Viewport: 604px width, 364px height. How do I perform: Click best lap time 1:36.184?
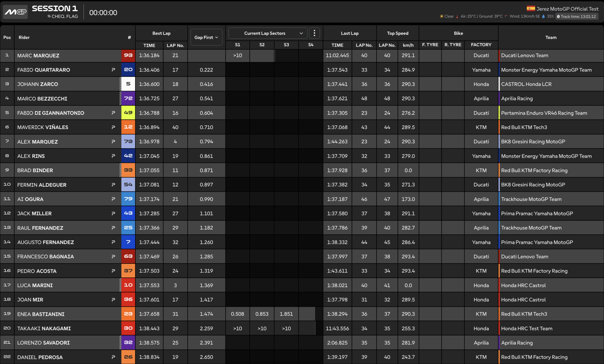149,55
